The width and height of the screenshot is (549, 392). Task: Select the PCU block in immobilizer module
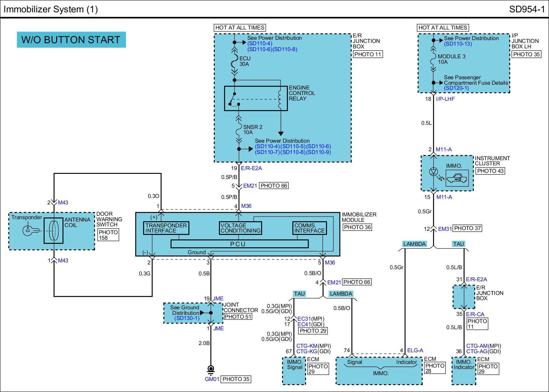pos(240,244)
